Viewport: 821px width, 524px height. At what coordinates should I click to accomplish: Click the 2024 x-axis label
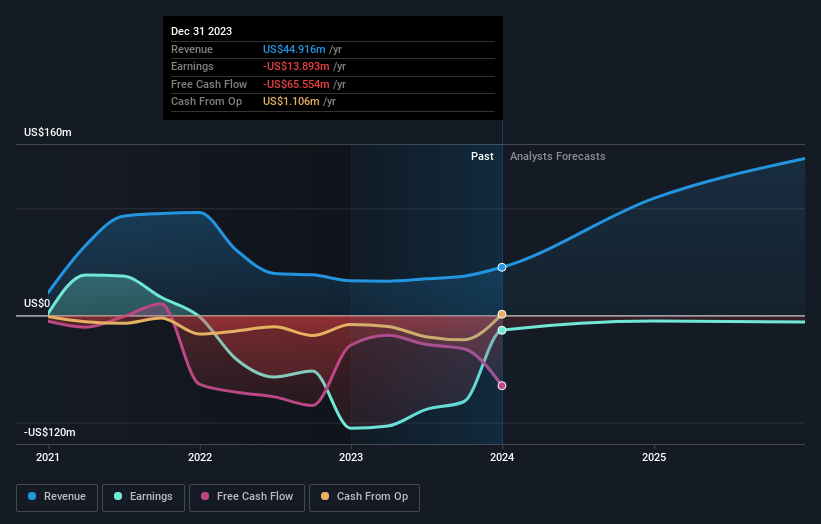click(502, 458)
